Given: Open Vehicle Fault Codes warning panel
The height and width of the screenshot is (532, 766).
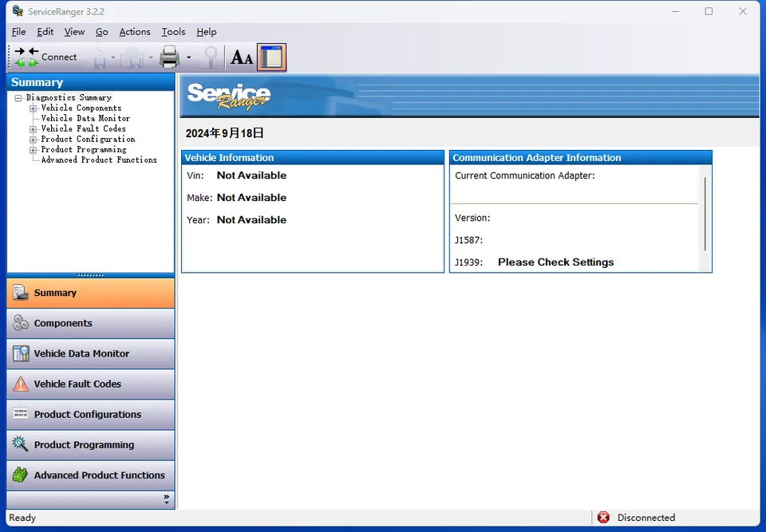Looking at the screenshot, I should 91,384.
